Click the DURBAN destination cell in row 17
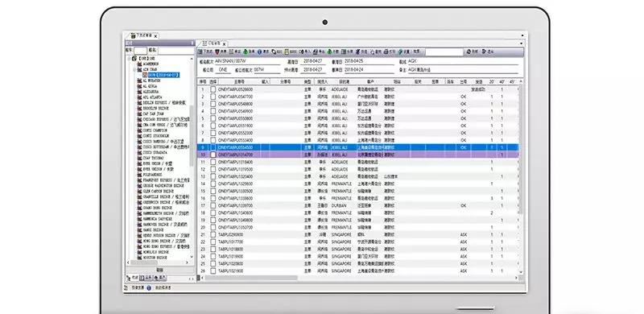The width and height of the screenshot is (644, 314). [338, 205]
